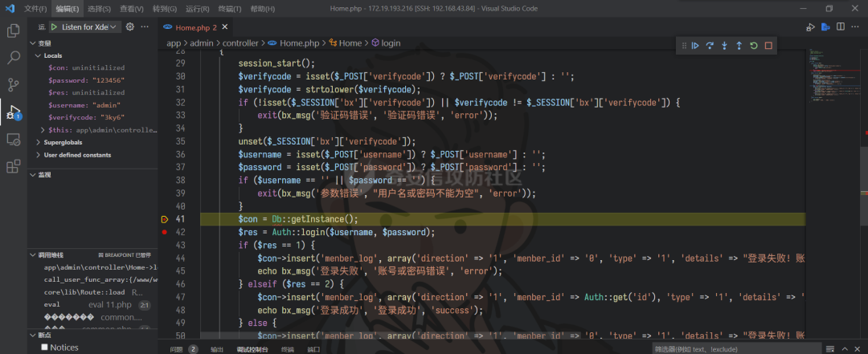Collapse the 变量 section
The width and height of the screenshot is (868, 354).
[33, 43]
